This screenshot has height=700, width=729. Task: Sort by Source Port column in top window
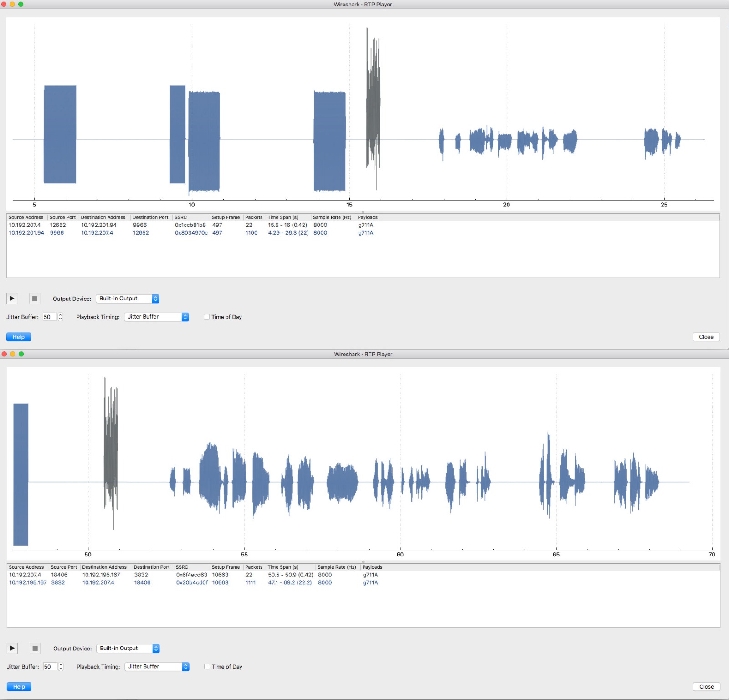point(63,217)
